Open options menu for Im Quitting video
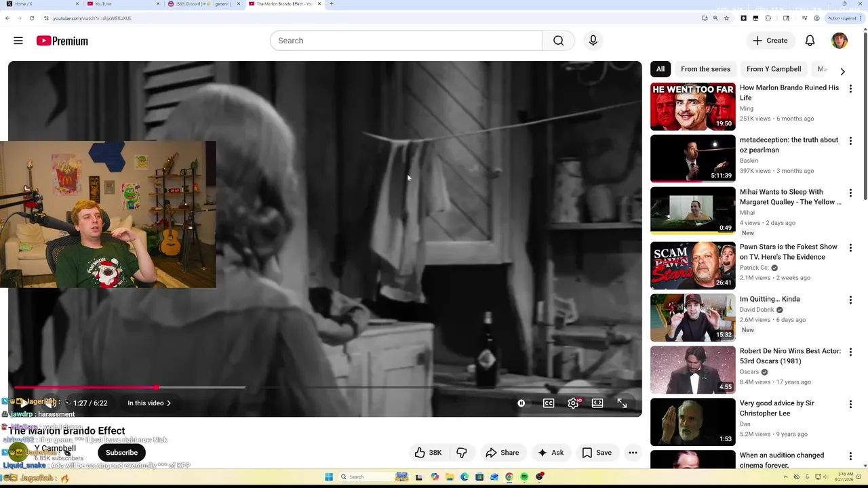Viewport: 868px width, 488px height. pos(850,300)
